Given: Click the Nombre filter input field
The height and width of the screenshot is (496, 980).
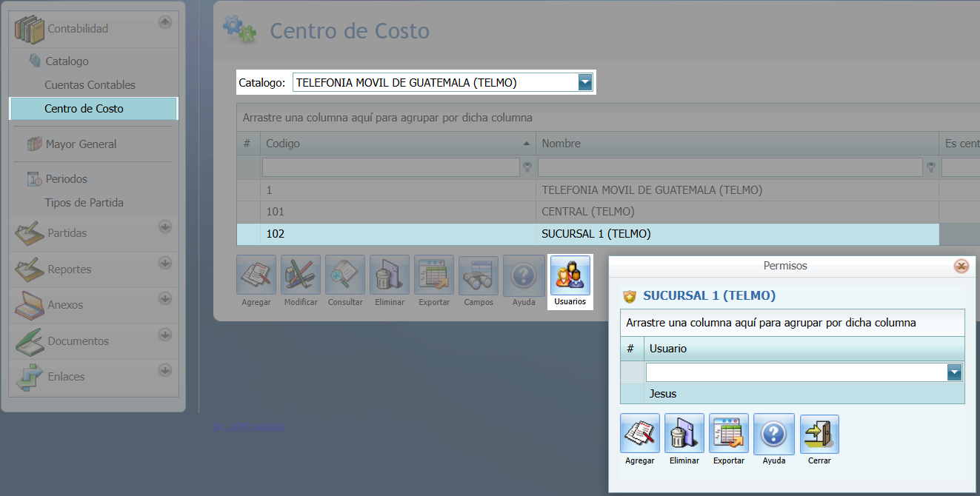Looking at the screenshot, I should [730, 167].
